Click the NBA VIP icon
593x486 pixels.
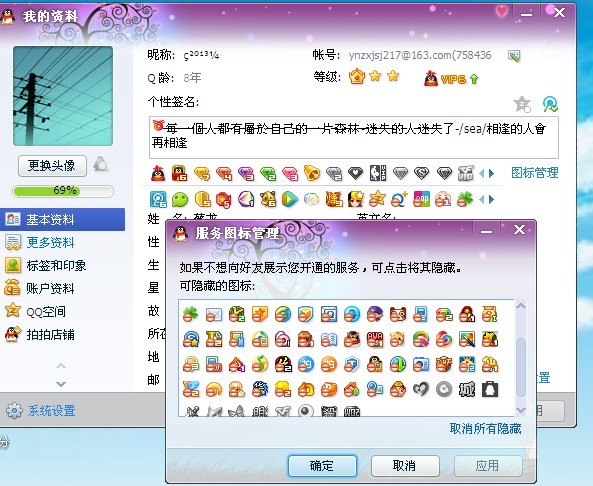point(378,173)
